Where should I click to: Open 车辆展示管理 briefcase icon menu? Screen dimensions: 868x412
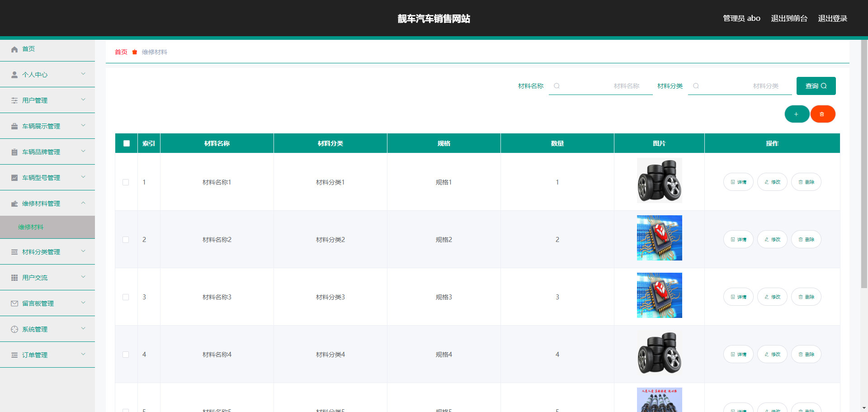click(14, 126)
